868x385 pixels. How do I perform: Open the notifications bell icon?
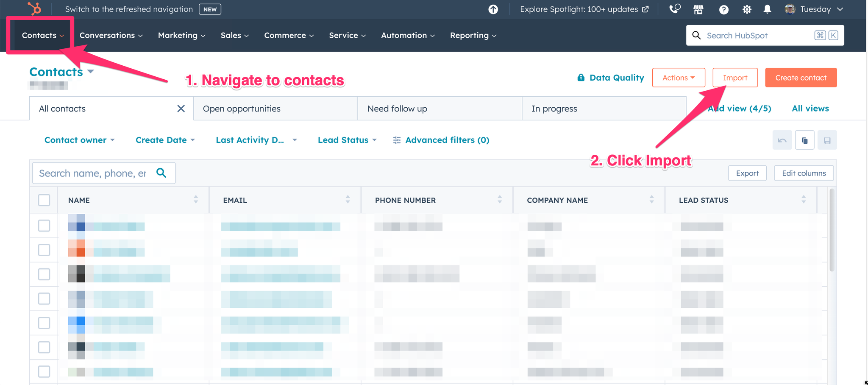[767, 9]
